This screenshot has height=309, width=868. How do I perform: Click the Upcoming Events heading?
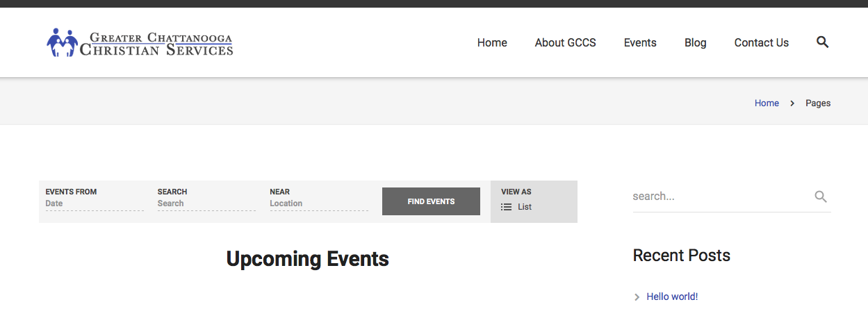tap(307, 259)
